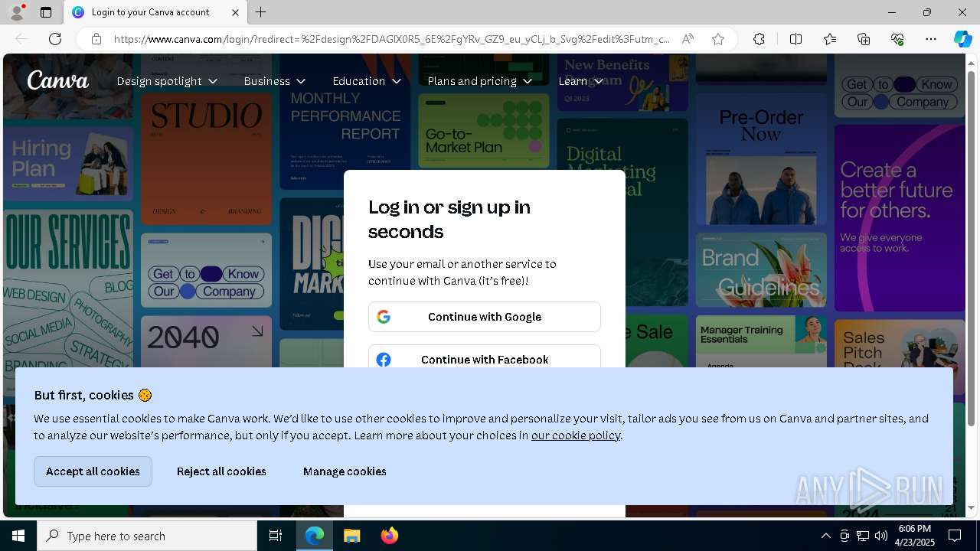Click the Google logo icon
The height and width of the screenshot is (551, 980).
pyautogui.click(x=384, y=317)
